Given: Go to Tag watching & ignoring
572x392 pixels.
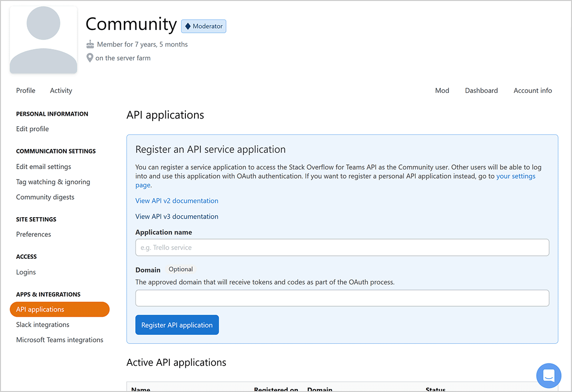Looking at the screenshot, I should coord(53,182).
